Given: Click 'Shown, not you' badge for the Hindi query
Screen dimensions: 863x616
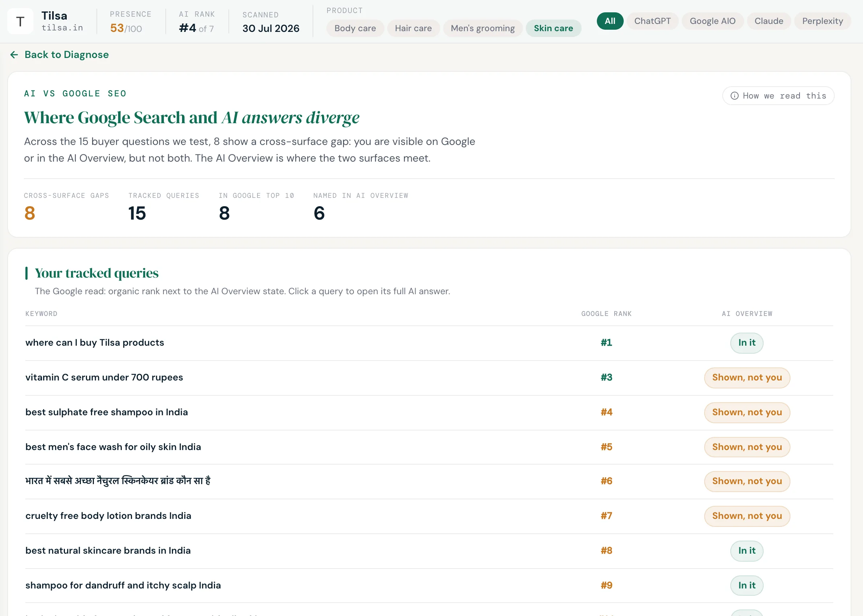Looking at the screenshot, I should 747,482.
